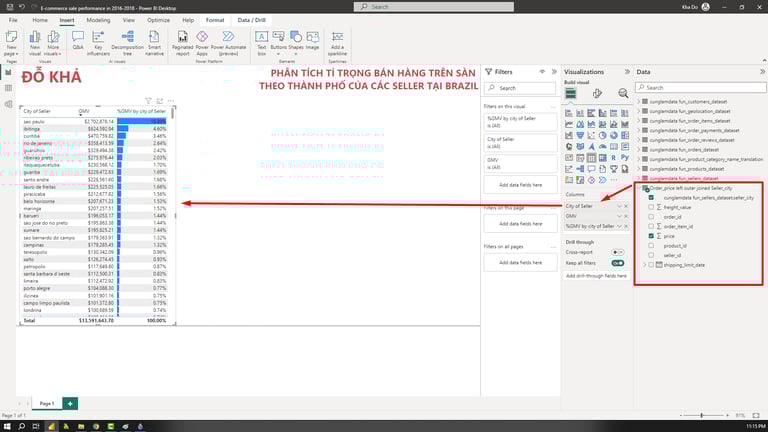Choose the R script visual icon
The width and height of the screenshot is (768, 432).
613,158
